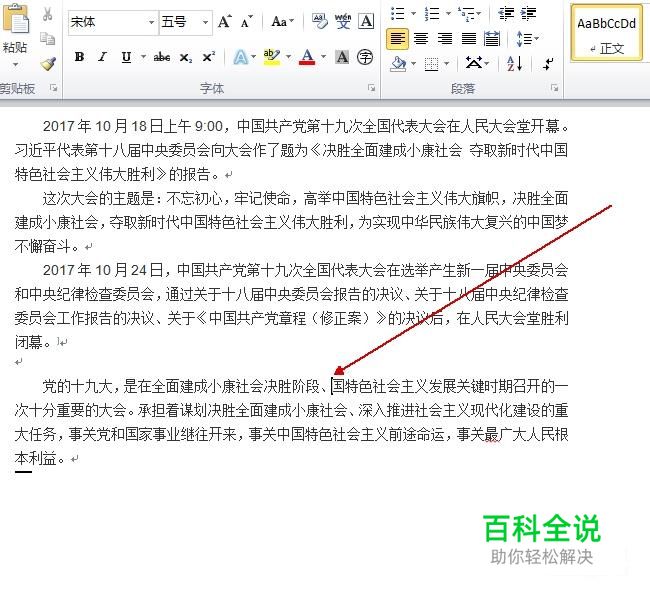This screenshot has width=650, height=600.
Task: Open the clipboard pane launcher
Action: click(x=53, y=88)
